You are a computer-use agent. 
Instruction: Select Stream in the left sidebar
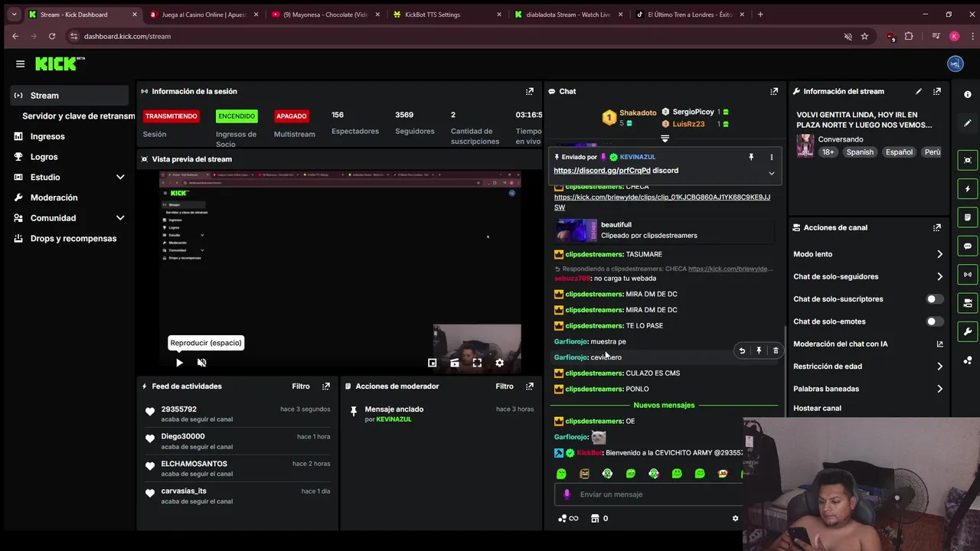(70, 96)
